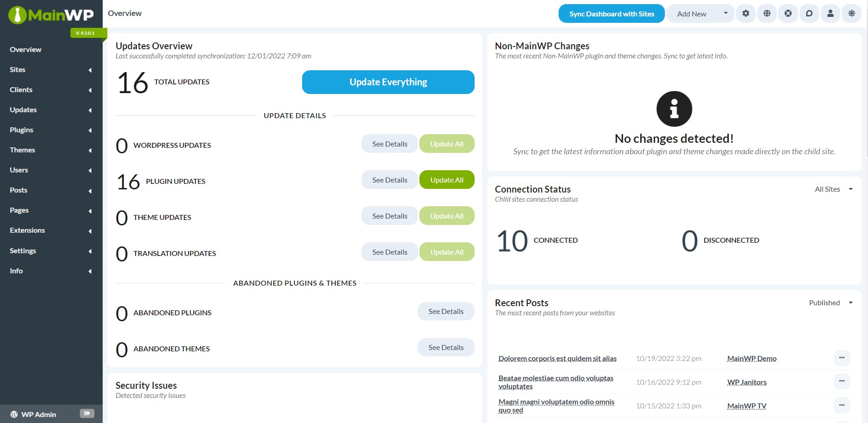Open the settings gear icon in top bar
The height and width of the screenshot is (423, 868).
click(746, 14)
